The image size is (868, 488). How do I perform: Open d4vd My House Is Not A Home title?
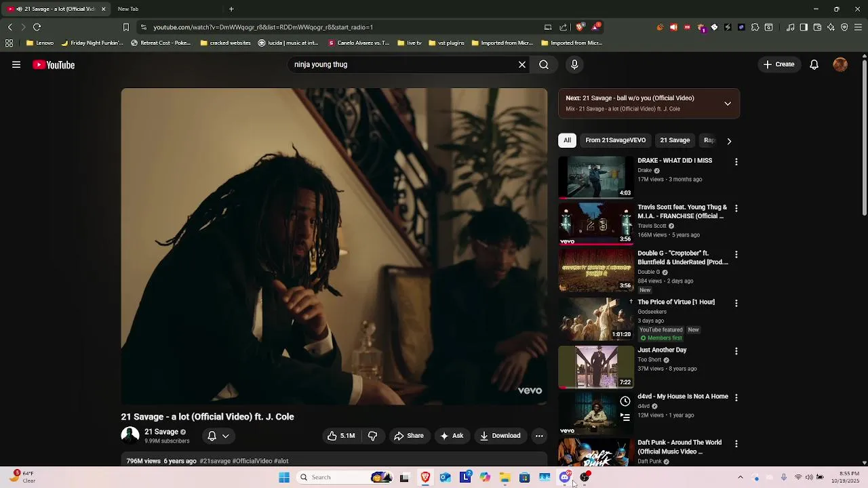pyautogui.click(x=683, y=396)
